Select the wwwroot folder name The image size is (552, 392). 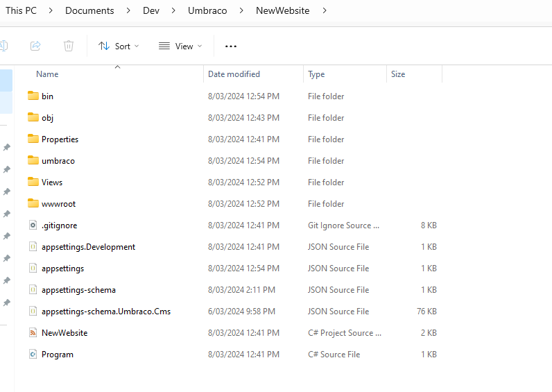58,203
